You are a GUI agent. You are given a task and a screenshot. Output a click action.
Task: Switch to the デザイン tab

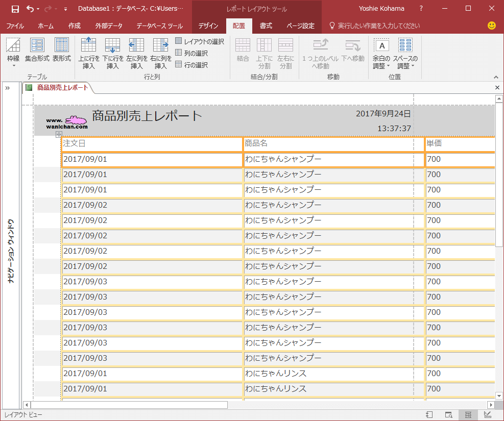(208, 26)
